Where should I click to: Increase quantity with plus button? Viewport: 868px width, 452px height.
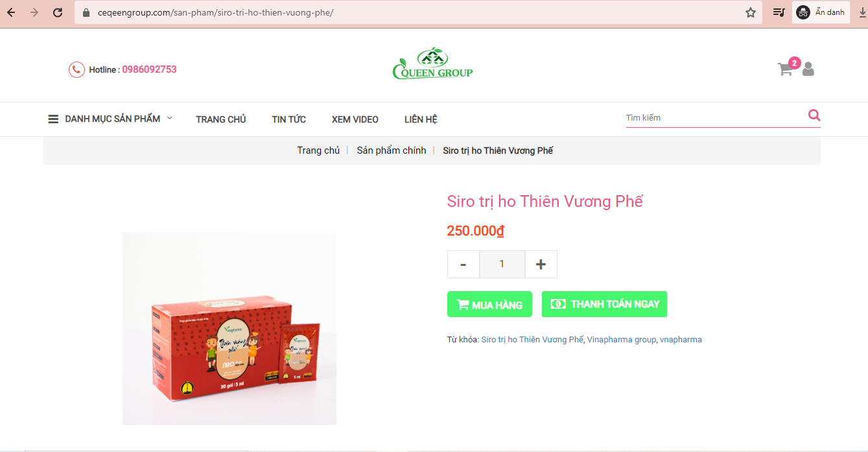coord(541,265)
